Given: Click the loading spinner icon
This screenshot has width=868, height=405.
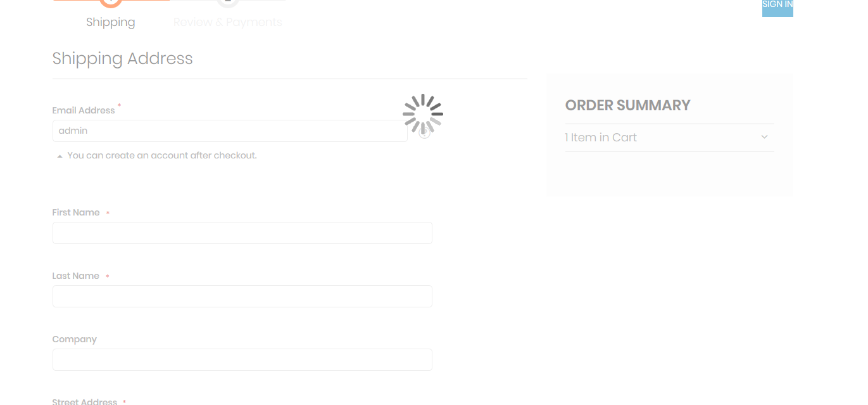Looking at the screenshot, I should (422, 113).
